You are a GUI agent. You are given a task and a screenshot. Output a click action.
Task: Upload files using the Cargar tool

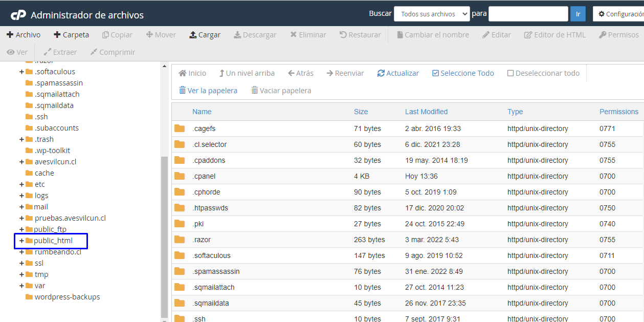tap(205, 34)
